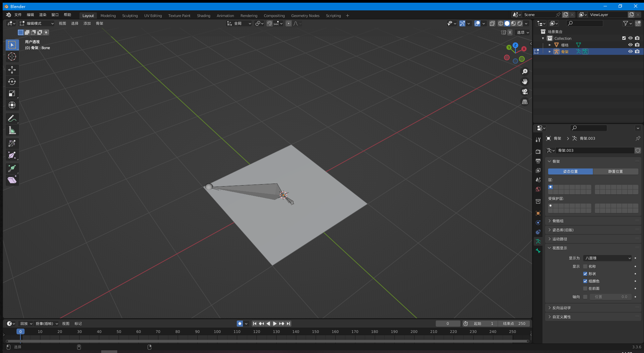Expand the 骨骼组 panel
644x353 pixels.
click(x=593, y=221)
